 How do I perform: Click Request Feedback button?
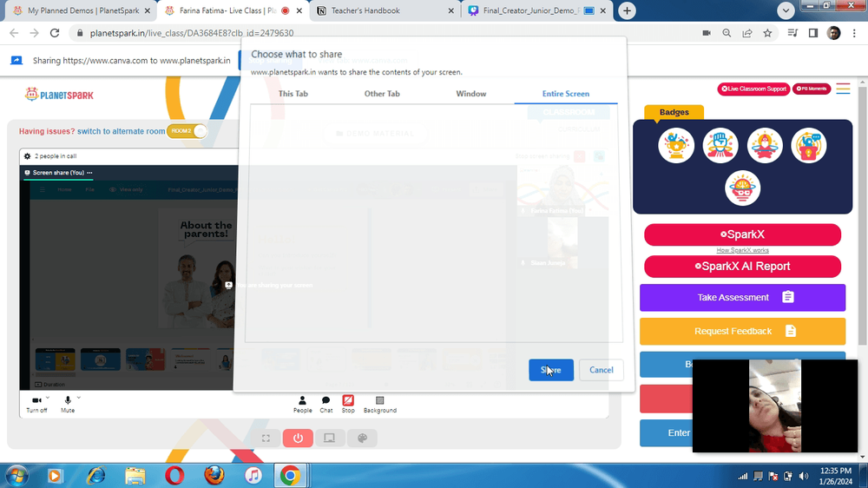tap(742, 331)
